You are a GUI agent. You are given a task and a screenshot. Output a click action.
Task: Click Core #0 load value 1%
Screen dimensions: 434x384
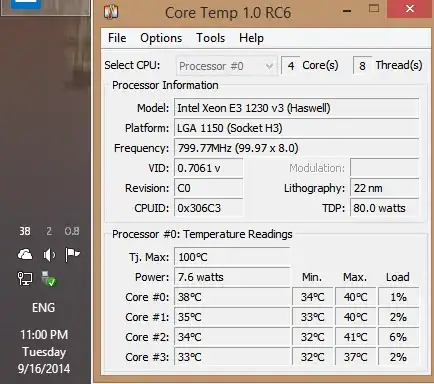tap(398, 297)
